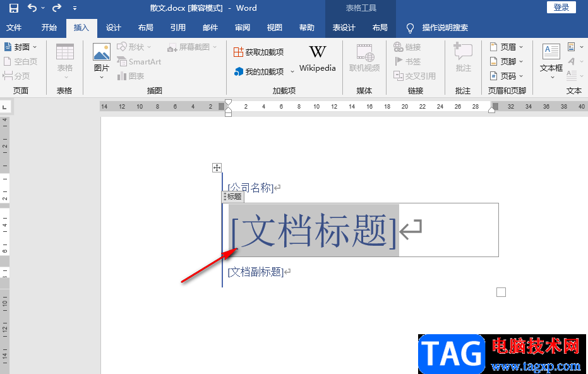Select the 标题 content control tag
Viewport: 588px width, 374px height.
point(233,196)
